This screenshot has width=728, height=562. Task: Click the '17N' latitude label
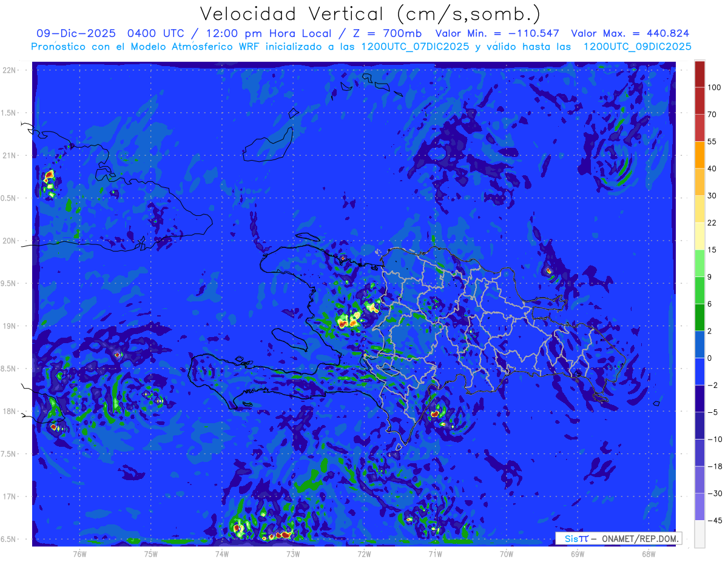(x=10, y=497)
